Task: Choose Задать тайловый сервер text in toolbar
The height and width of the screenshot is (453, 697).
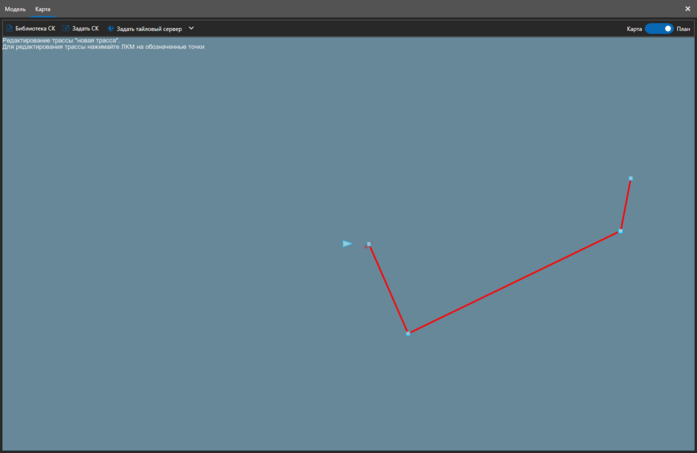Action: [x=149, y=29]
